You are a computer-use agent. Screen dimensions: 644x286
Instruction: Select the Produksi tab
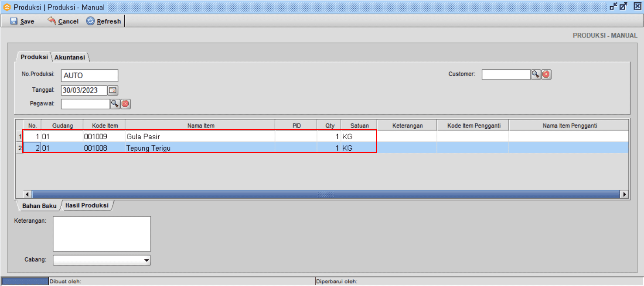(34, 57)
